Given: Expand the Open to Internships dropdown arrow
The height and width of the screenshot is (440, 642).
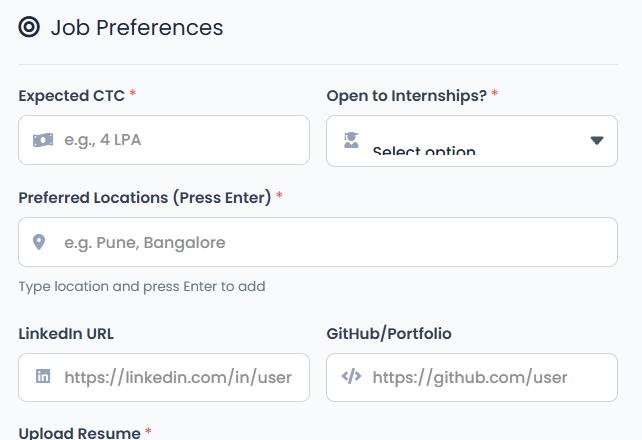Looking at the screenshot, I should coord(597,141).
